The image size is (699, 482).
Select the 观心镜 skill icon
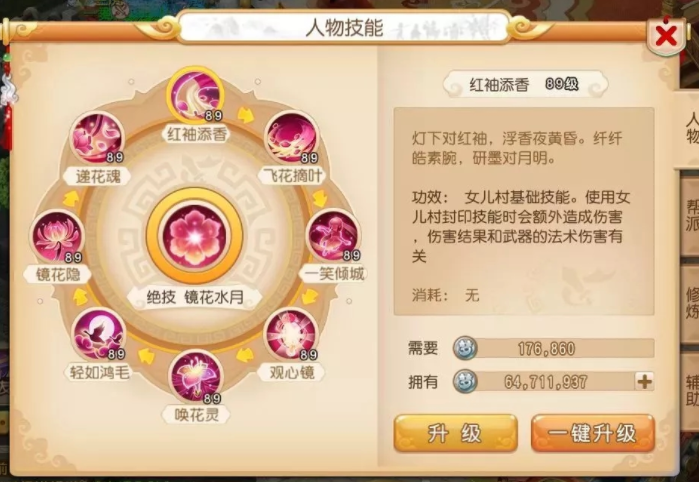[x=291, y=334]
